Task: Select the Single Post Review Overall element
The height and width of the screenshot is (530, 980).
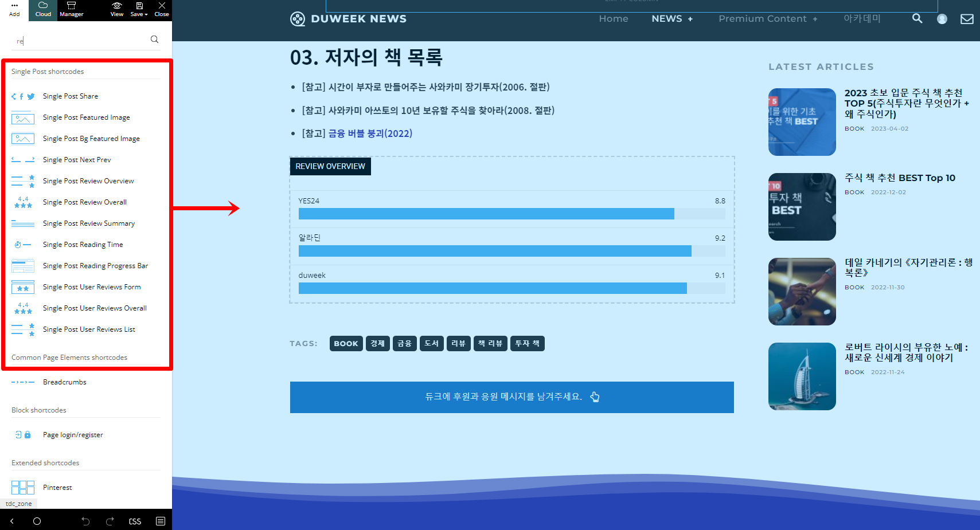Action: [86, 202]
